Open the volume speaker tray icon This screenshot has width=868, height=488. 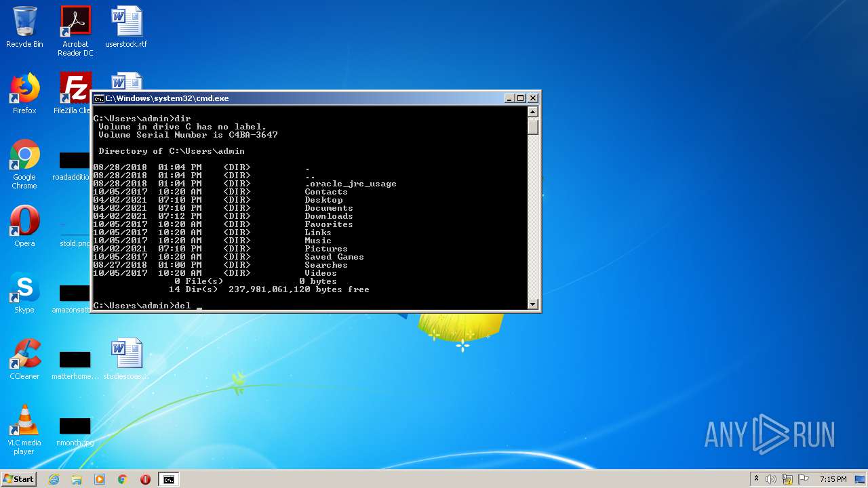tap(771, 479)
